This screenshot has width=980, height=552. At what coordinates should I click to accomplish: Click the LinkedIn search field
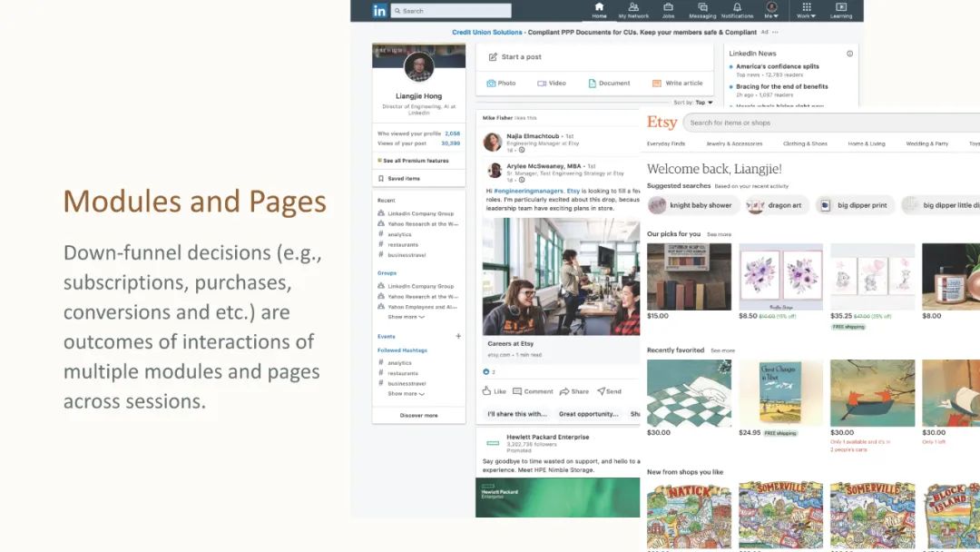pos(451,11)
